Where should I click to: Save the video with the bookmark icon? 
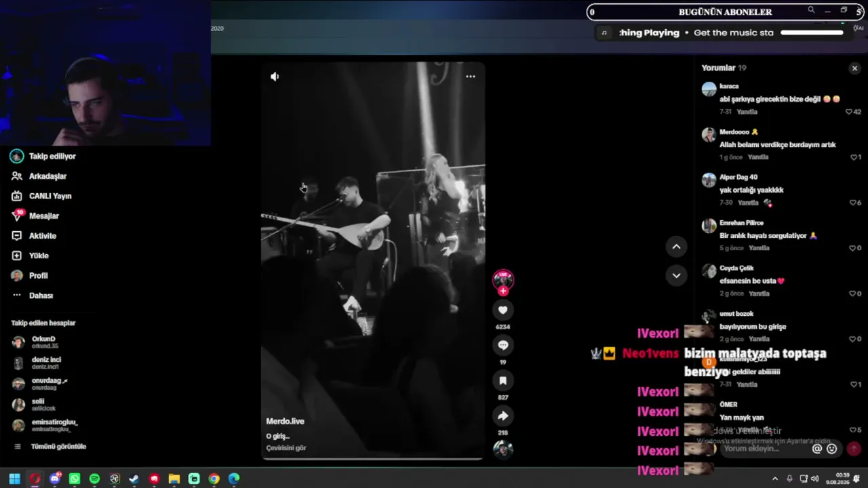(503, 381)
